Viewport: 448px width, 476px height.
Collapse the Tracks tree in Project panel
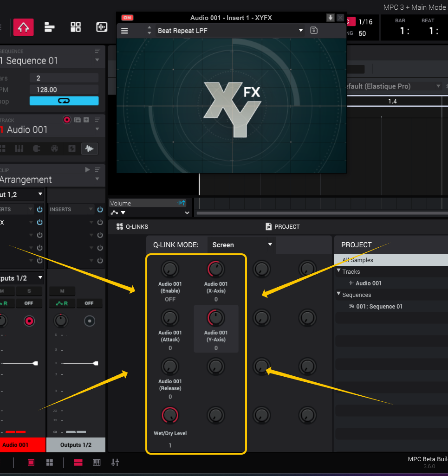pyautogui.click(x=338, y=270)
